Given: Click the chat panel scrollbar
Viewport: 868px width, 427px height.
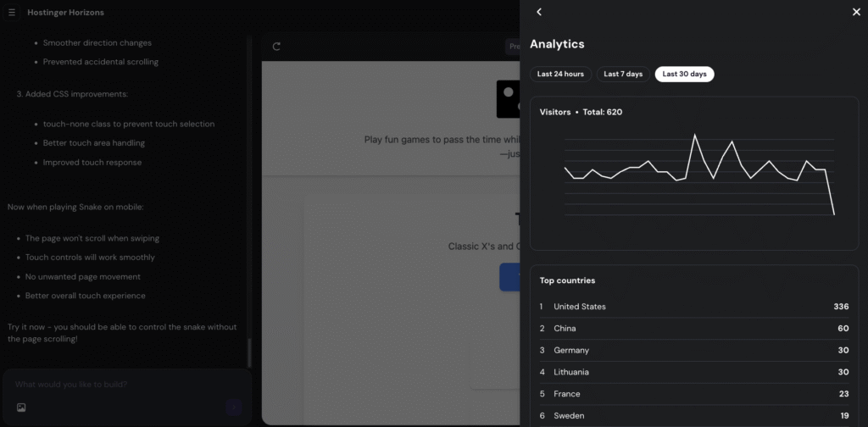Looking at the screenshot, I should [249, 351].
